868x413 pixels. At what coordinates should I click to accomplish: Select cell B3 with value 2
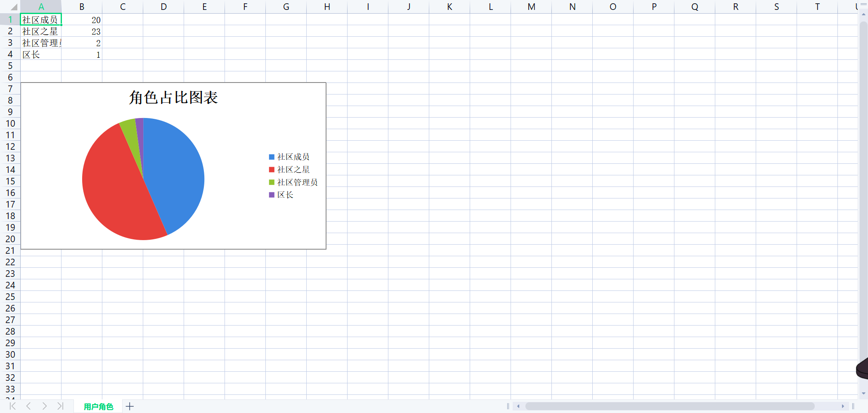tap(82, 42)
